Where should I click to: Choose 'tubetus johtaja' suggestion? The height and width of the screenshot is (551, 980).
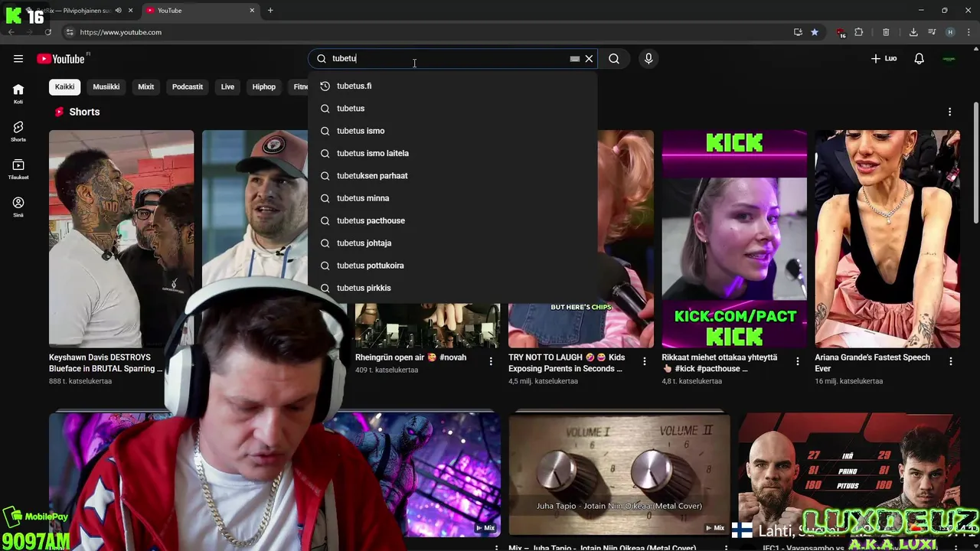tap(452, 243)
